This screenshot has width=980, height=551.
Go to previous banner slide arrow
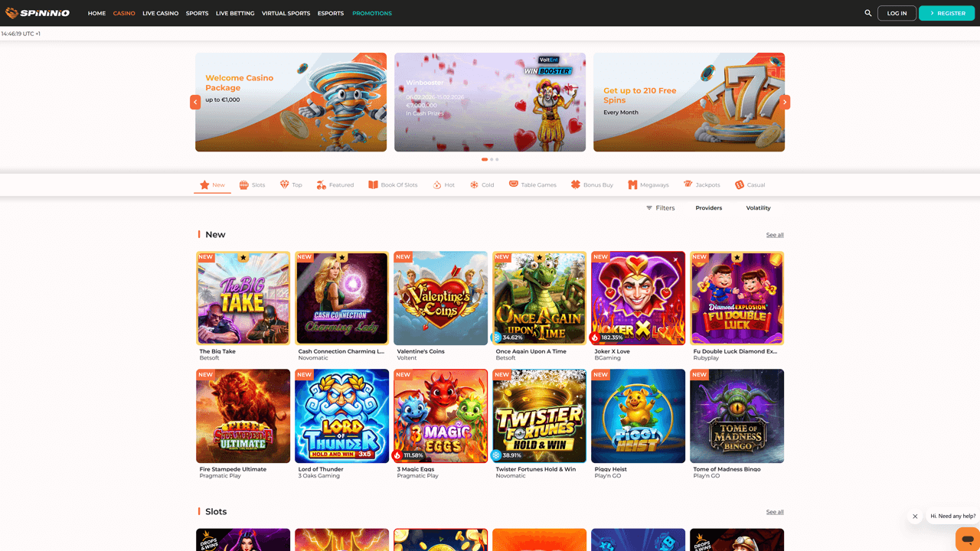point(195,102)
